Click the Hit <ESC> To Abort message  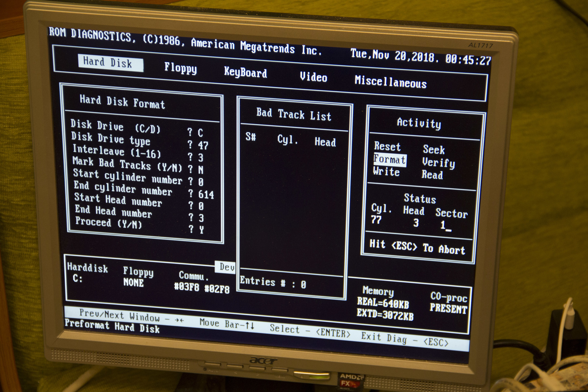click(417, 247)
